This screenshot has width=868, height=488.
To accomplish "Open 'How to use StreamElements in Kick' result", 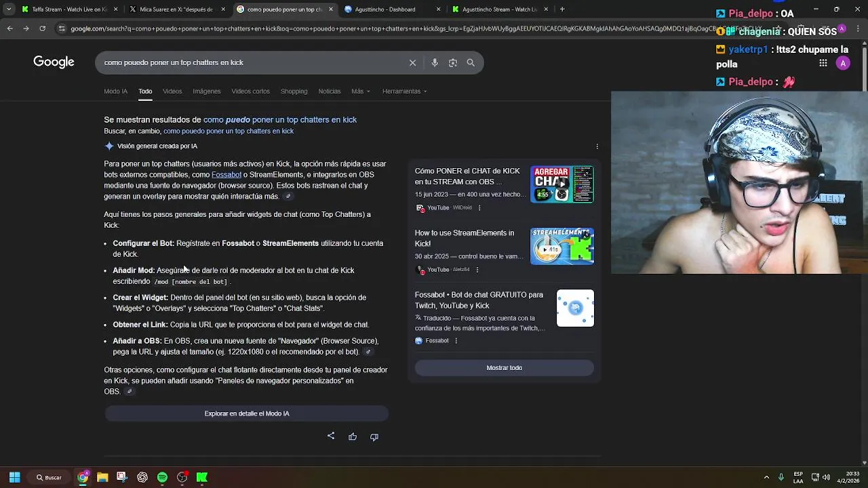I will point(465,238).
